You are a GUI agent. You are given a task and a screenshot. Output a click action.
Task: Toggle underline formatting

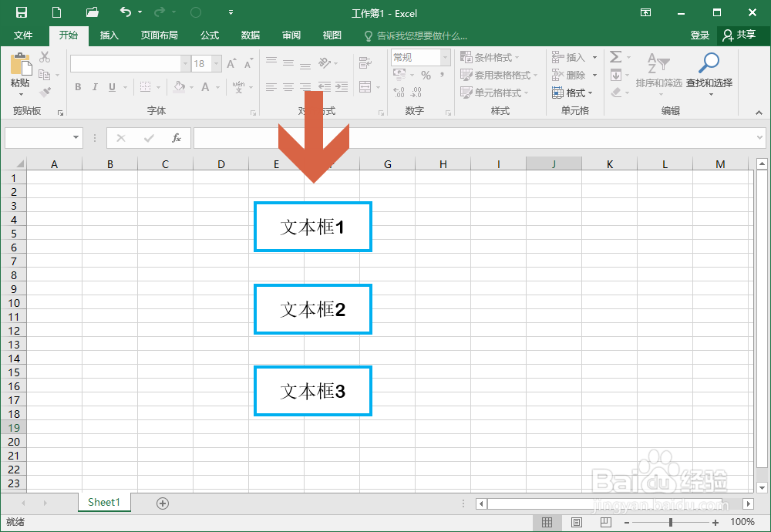click(x=112, y=87)
